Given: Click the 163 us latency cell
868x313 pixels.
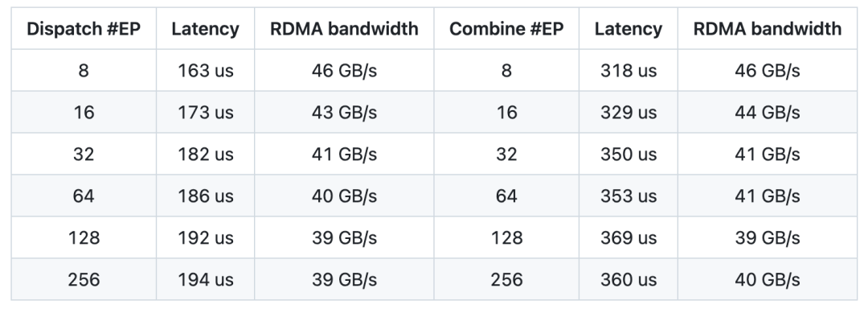Looking at the screenshot, I should (206, 70).
